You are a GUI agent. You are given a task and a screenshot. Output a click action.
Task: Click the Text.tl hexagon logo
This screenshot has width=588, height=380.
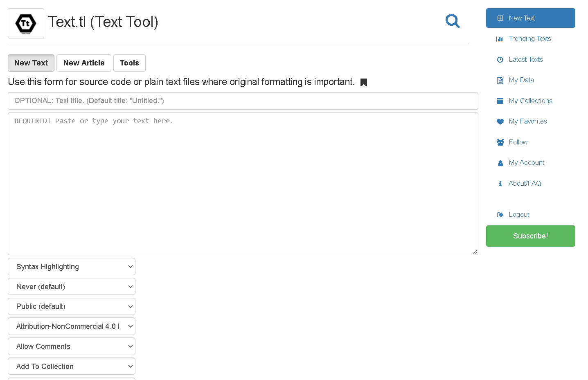pyautogui.click(x=26, y=23)
